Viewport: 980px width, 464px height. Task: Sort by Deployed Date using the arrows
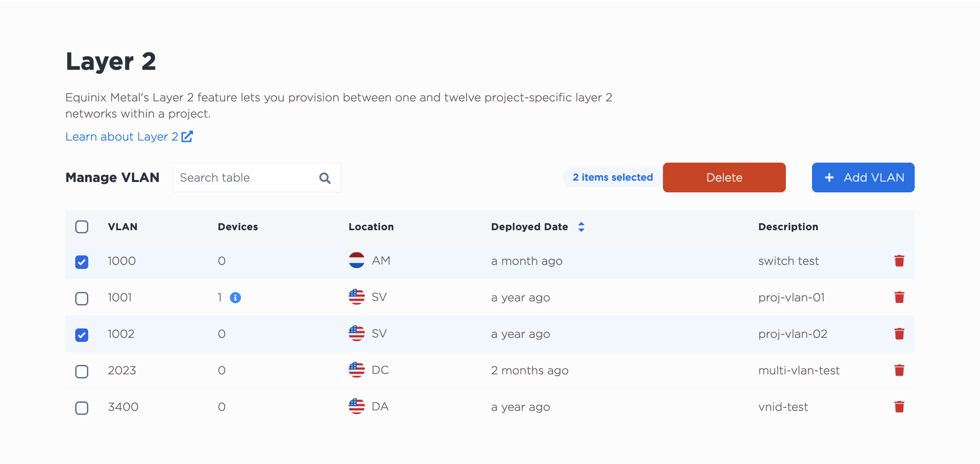[x=581, y=227]
